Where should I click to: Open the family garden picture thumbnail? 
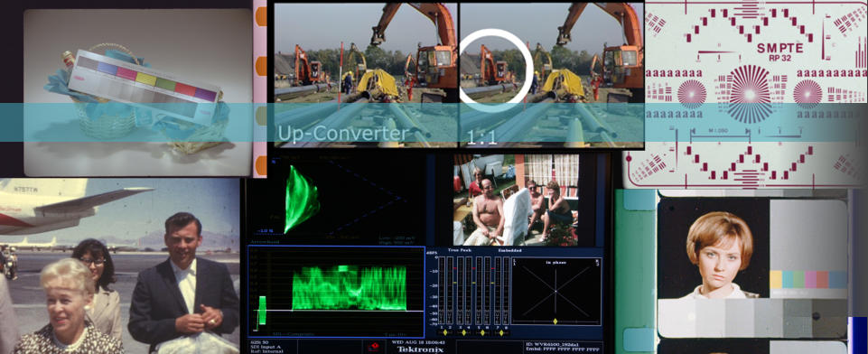[x=516, y=200]
